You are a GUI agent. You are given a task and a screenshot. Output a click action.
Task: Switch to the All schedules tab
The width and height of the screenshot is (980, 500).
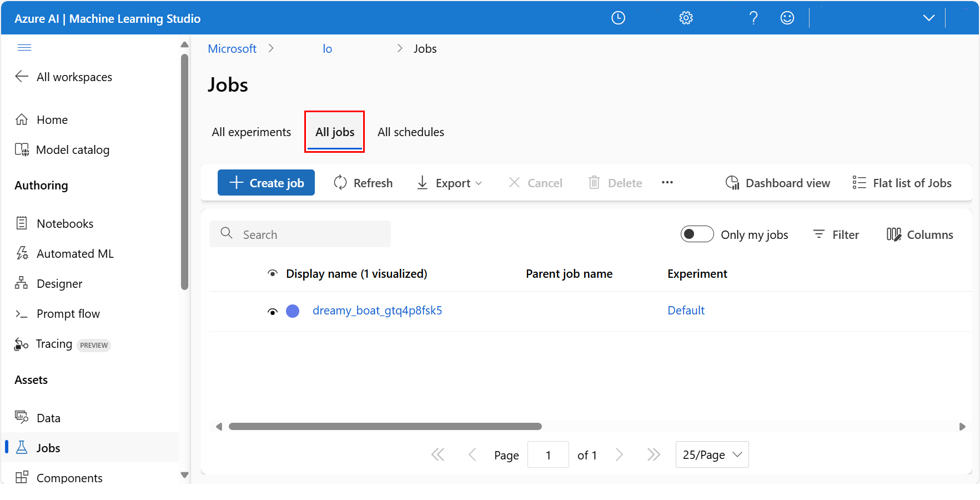(x=410, y=132)
